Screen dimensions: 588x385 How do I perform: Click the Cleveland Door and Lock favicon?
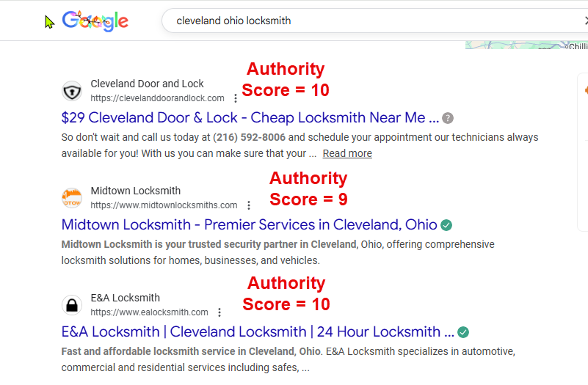72,91
